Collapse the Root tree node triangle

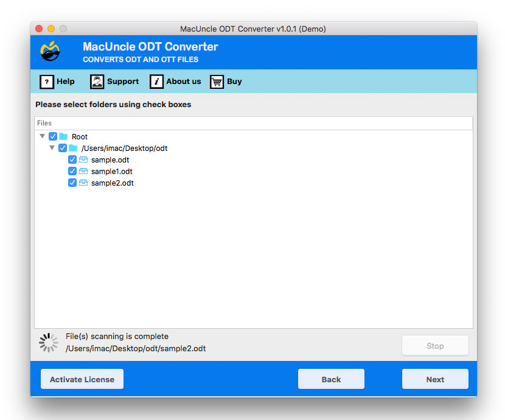point(42,136)
